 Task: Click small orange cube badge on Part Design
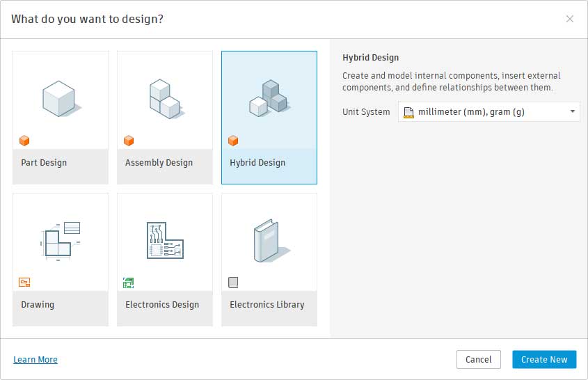point(24,141)
